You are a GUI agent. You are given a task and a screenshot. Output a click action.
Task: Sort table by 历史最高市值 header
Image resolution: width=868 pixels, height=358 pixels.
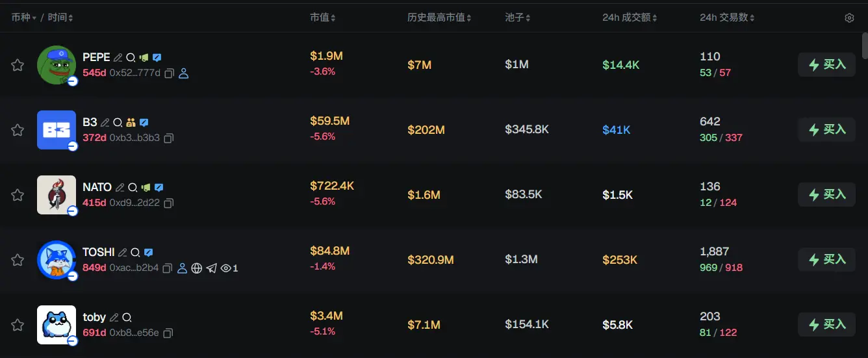439,18
